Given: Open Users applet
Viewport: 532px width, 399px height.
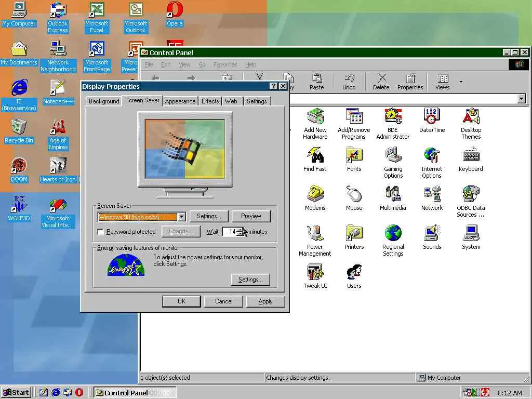Looking at the screenshot, I should [x=354, y=276].
